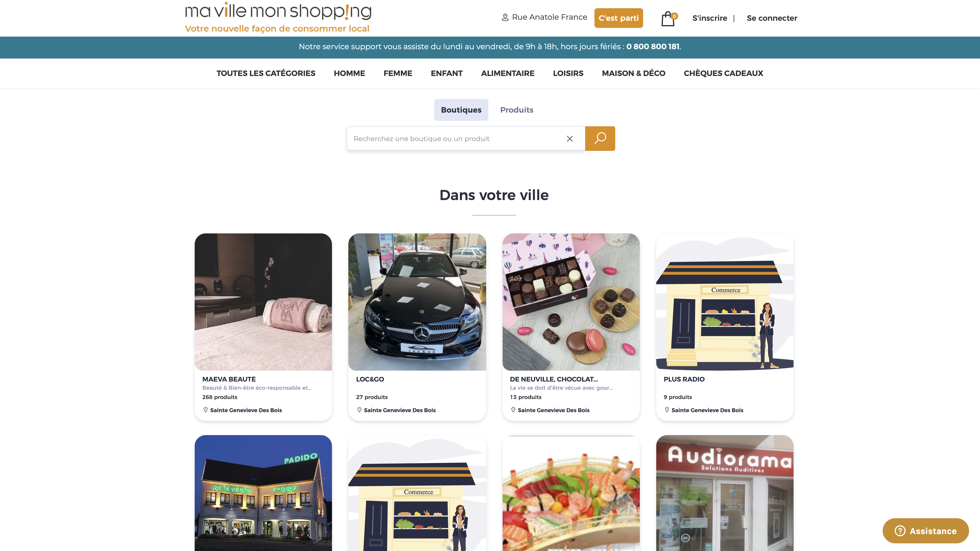Click the map pin under Plus Radio
Screen dimensions: 980x551
pyautogui.click(x=667, y=410)
